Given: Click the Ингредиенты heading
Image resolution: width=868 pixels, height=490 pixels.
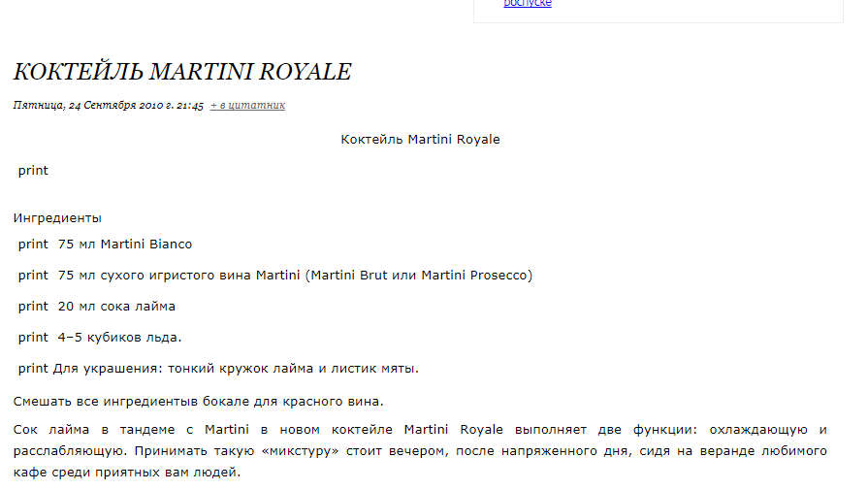Looking at the screenshot, I should (57, 218).
